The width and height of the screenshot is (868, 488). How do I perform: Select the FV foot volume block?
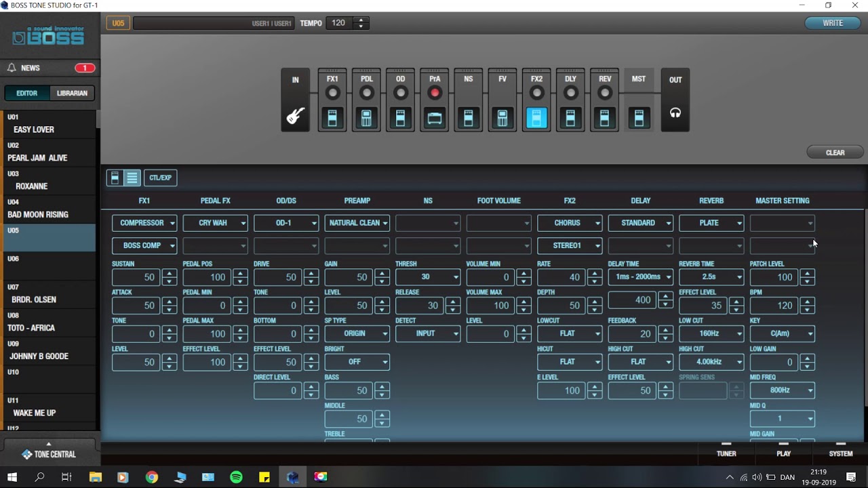click(x=502, y=118)
